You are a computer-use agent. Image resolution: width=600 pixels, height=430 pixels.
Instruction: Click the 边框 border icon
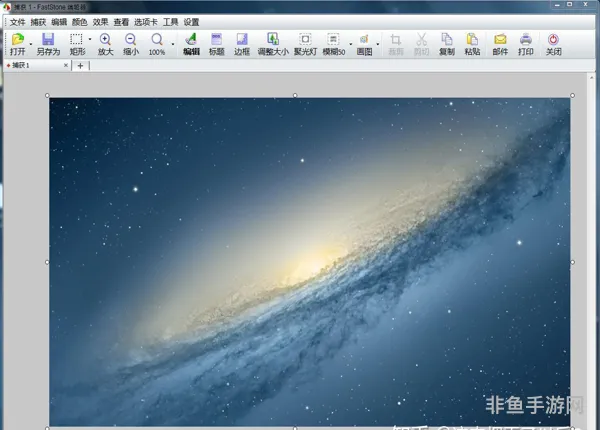tap(242, 44)
